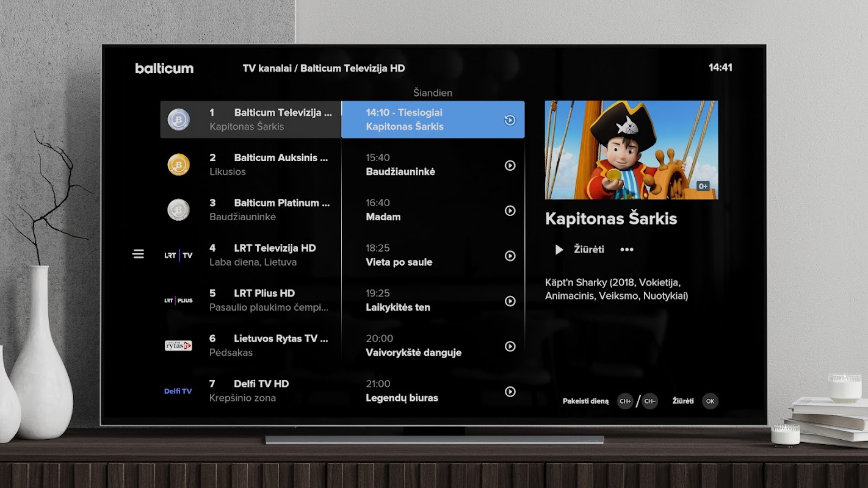This screenshot has width=868, height=488.
Task: Click the TV kanalai breadcrumb title
Action: pyautogui.click(x=324, y=68)
